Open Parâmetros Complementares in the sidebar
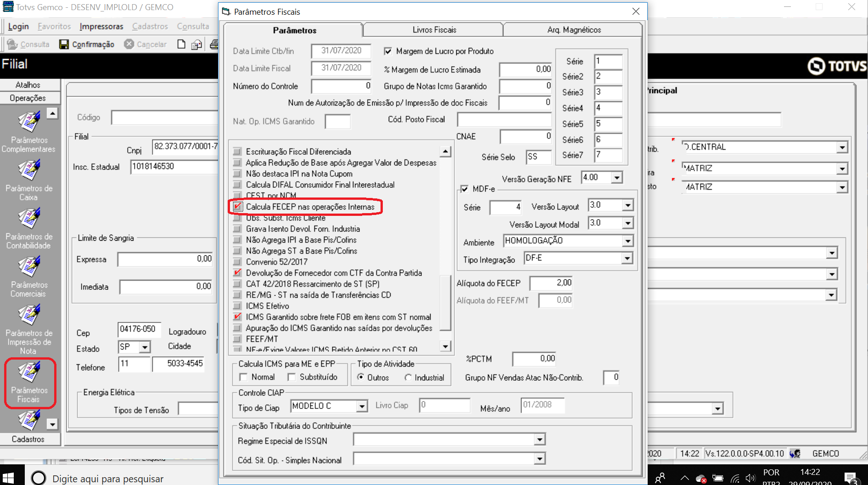This screenshot has height=485, width=868. pyautogui.click(x=28, y=132)
